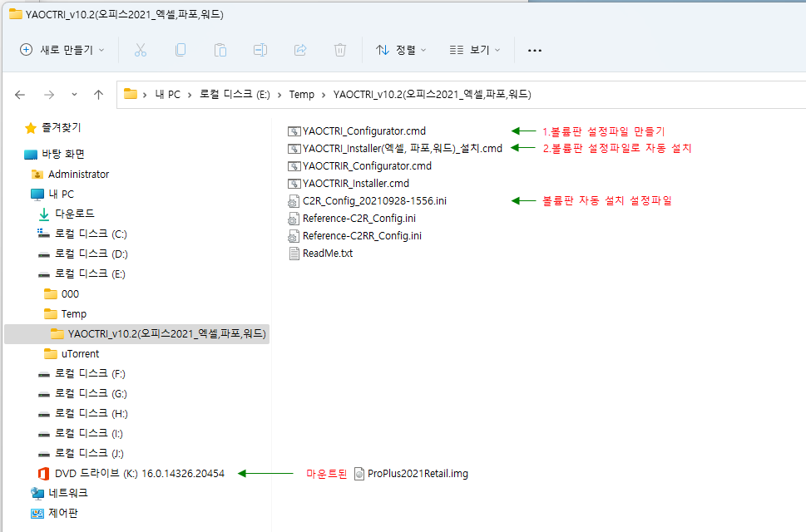Select 로컬 디스크 (I:) in sidebar
The image size is (806, 532).
coord(89,433)
